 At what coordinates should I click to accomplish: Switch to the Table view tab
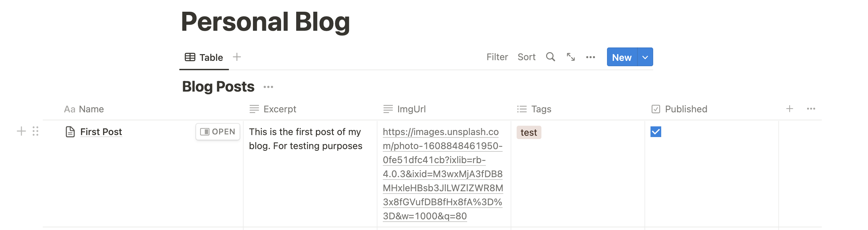coord(204,57)
